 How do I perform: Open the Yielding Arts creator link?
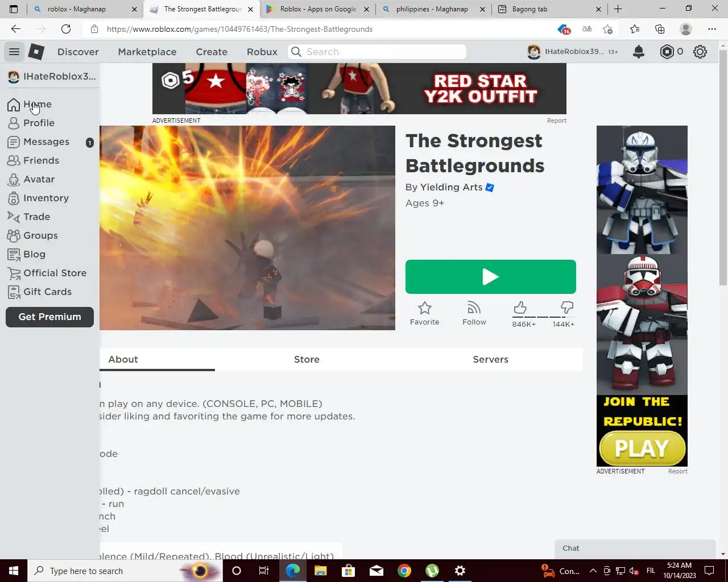[451, 187]
